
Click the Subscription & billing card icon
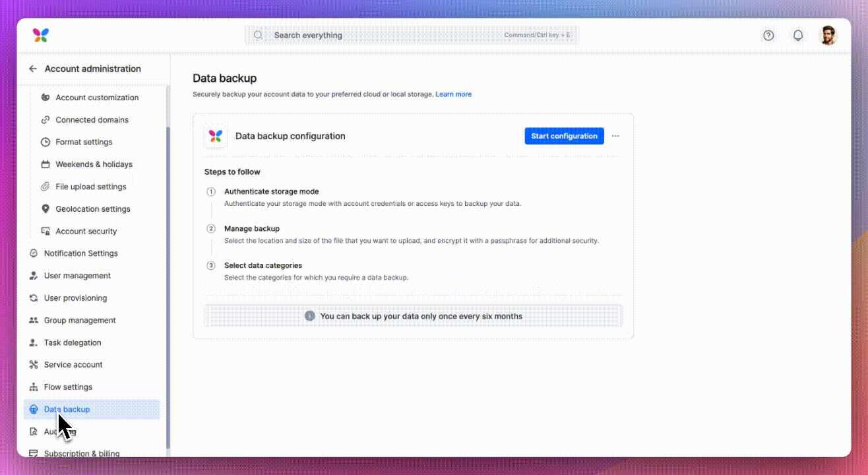34,454
